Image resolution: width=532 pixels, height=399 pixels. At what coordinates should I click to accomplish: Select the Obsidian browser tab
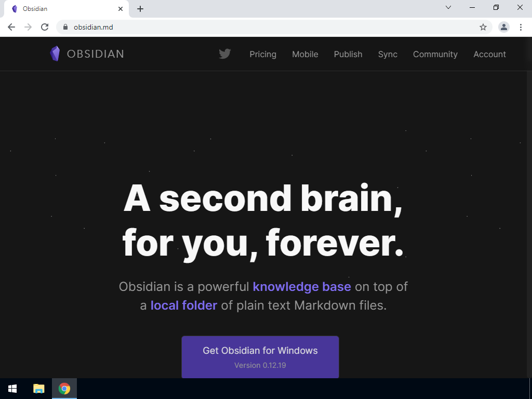point(66,9)
